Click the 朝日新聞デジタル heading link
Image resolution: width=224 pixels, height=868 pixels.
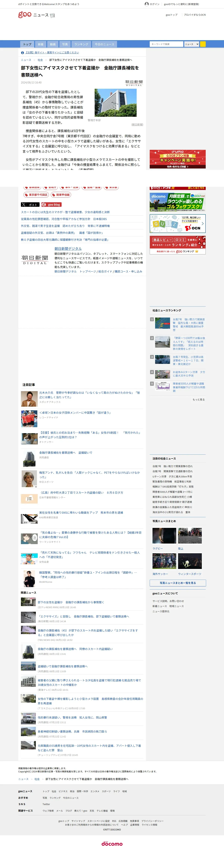pyautogui.click(x=68, y=249)
